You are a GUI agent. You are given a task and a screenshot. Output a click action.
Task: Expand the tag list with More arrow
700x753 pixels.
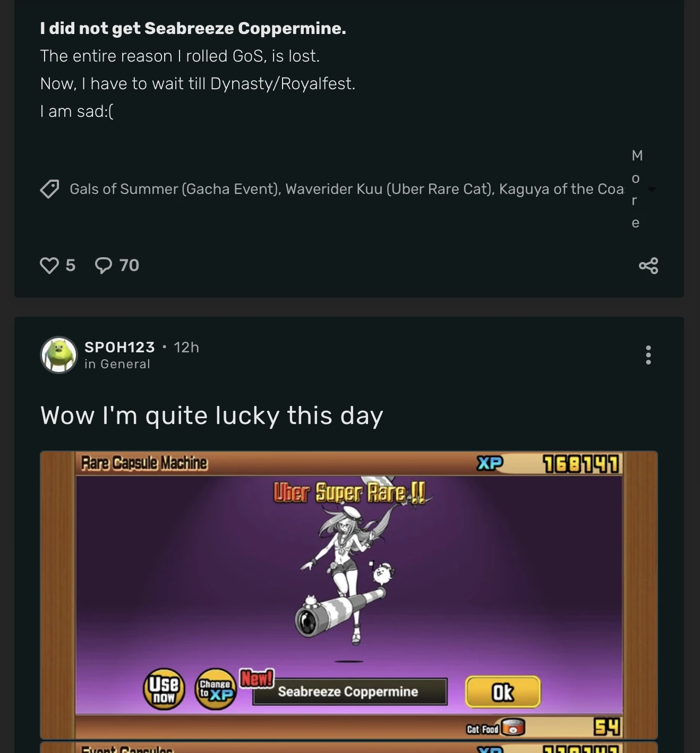[x=652, y=189]
